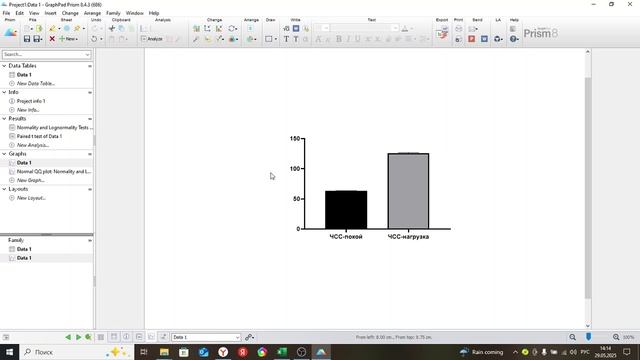
Task: Click the Analyze button
Action: coord(152,39)
